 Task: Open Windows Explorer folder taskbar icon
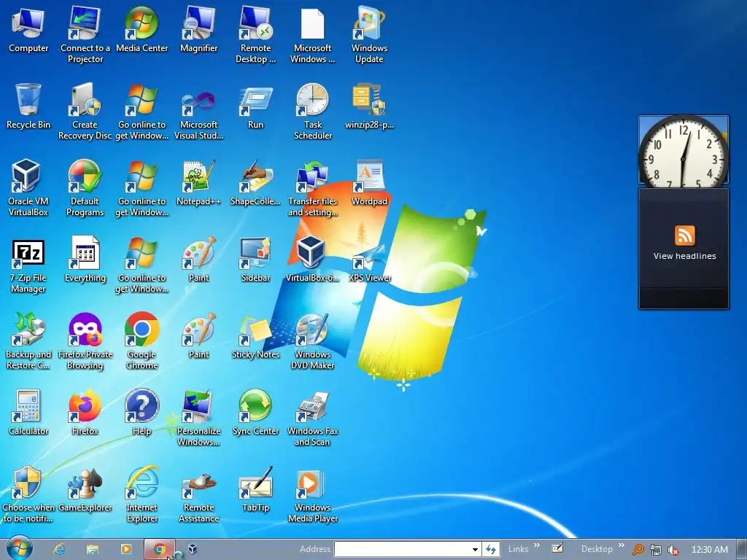[93, 549]
